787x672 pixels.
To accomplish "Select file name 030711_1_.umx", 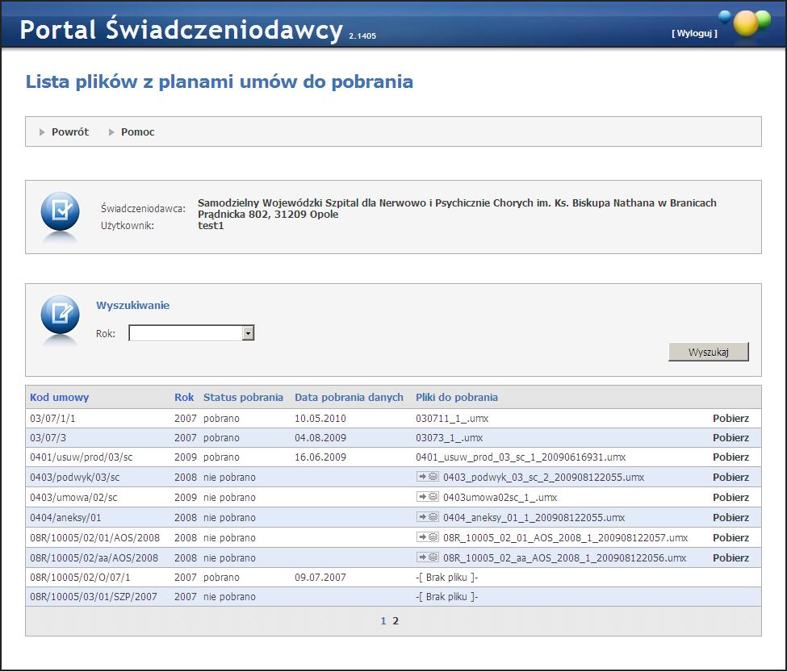I will 452,418.
